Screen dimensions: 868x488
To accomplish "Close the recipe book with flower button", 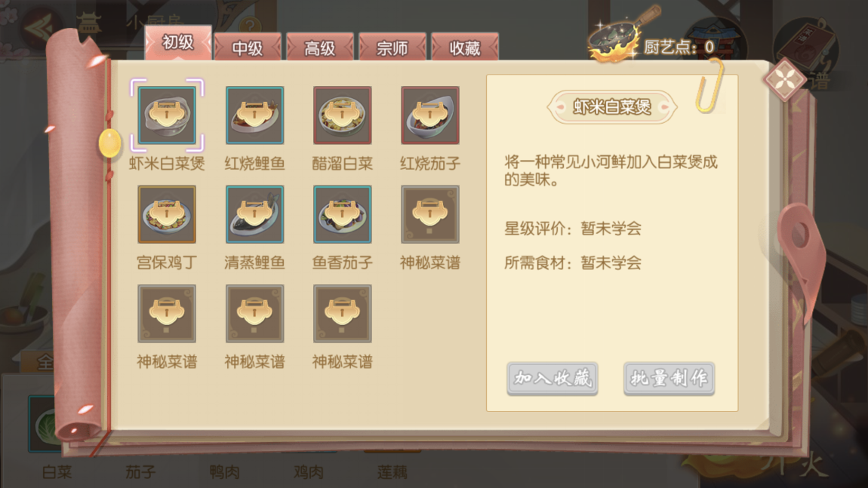I will (784, 80).
